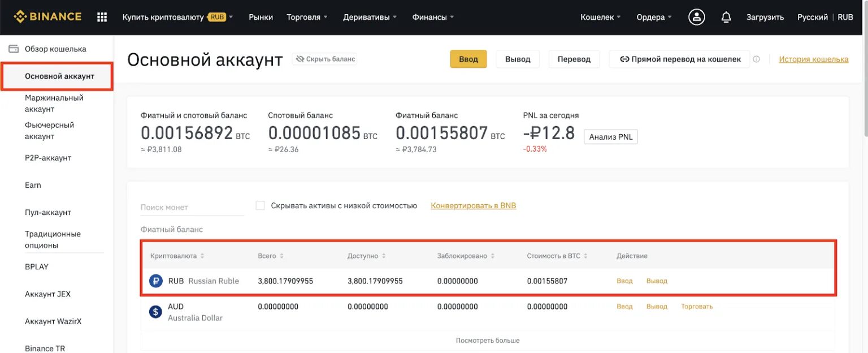Select 'P2P-аккаунт' in sidebar

[x=48, y=158]
